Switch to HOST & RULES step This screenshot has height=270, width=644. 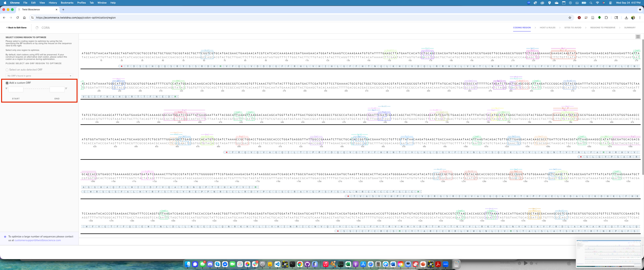(x=547, y=28)
